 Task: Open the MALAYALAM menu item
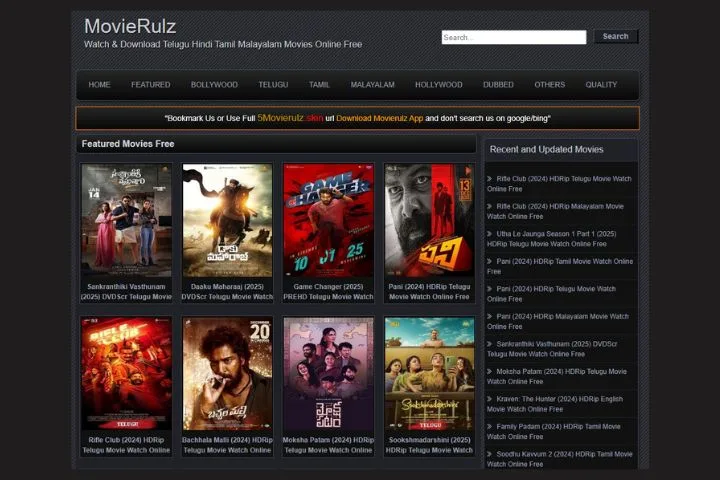coord(372,85)
